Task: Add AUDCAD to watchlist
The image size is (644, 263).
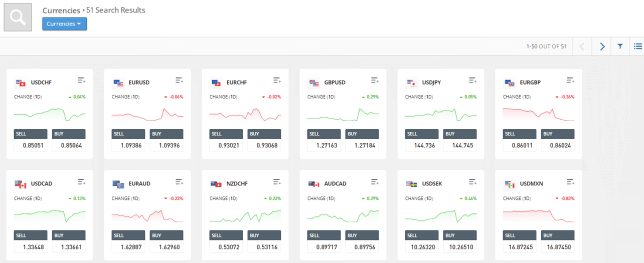Action: (x=375, y=181)
